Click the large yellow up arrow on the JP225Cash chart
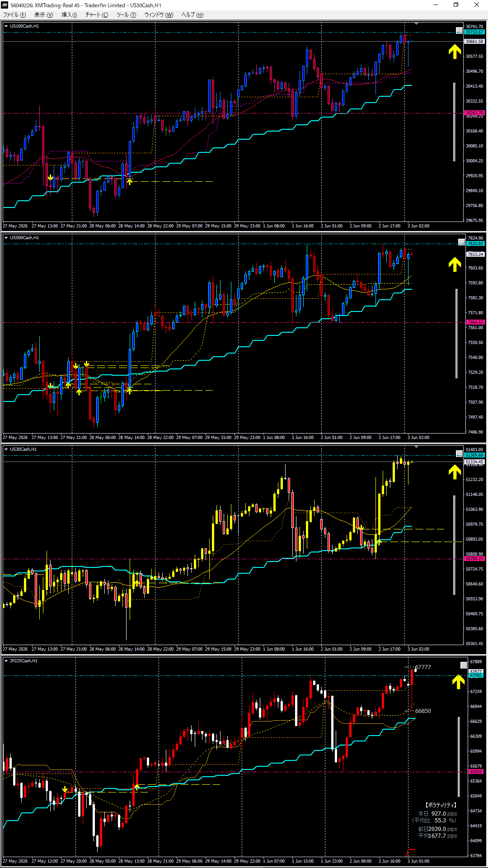 point(459,682)
